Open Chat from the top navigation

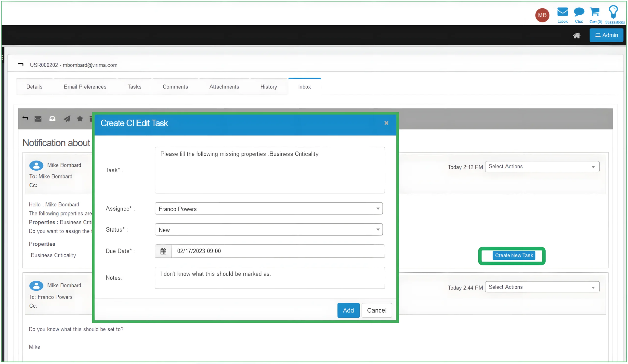579,12
